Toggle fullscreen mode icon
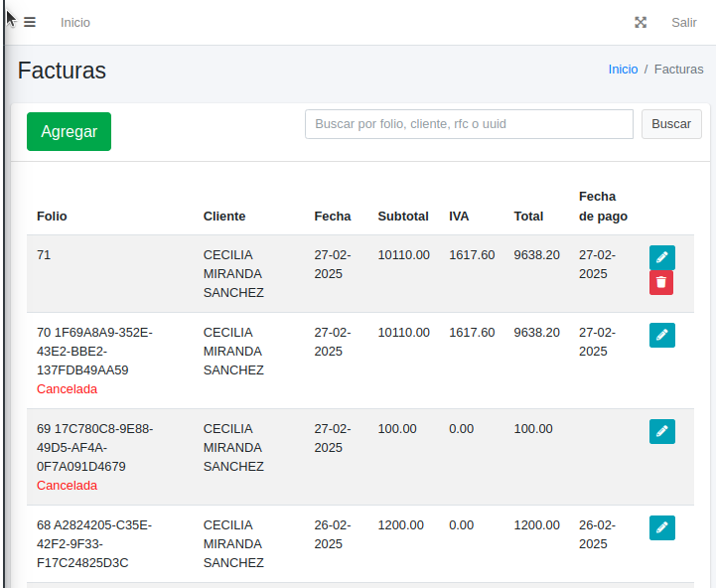 point(641,22)
